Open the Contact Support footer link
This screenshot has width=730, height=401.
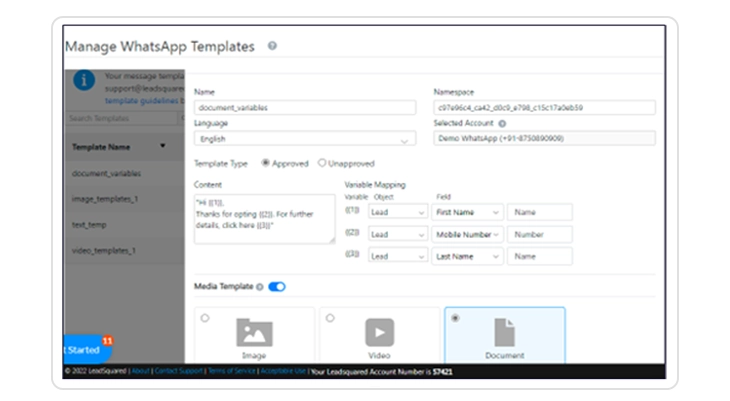click(x=178, y=371)
